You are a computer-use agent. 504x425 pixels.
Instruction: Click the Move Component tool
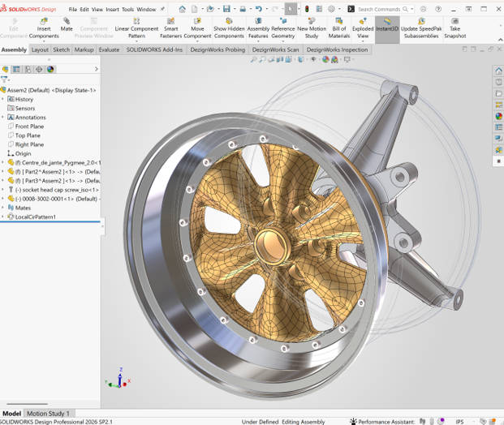coord(197,28)
